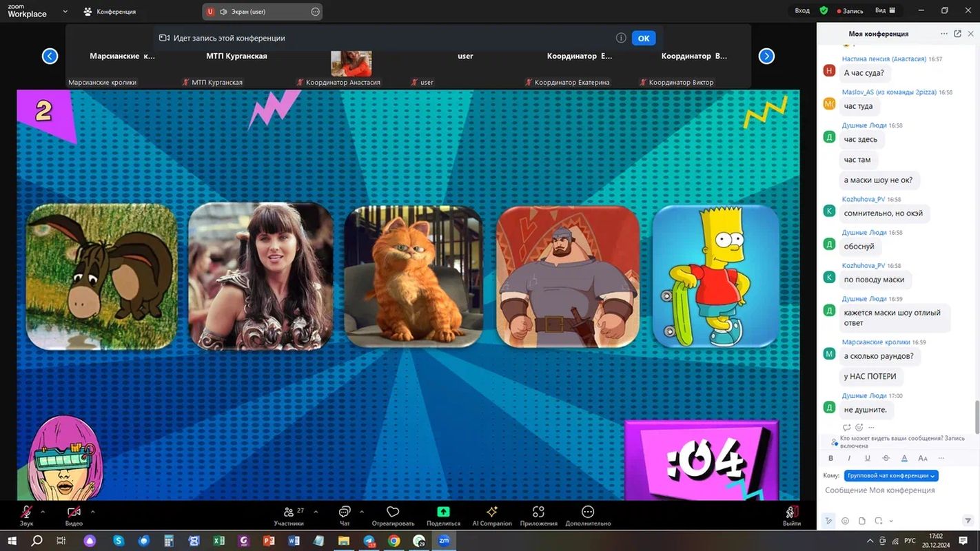Click the Запись recording indicator
Image resolution: width=980 pixels, height=551 pixels.
[x=850, y=11]
